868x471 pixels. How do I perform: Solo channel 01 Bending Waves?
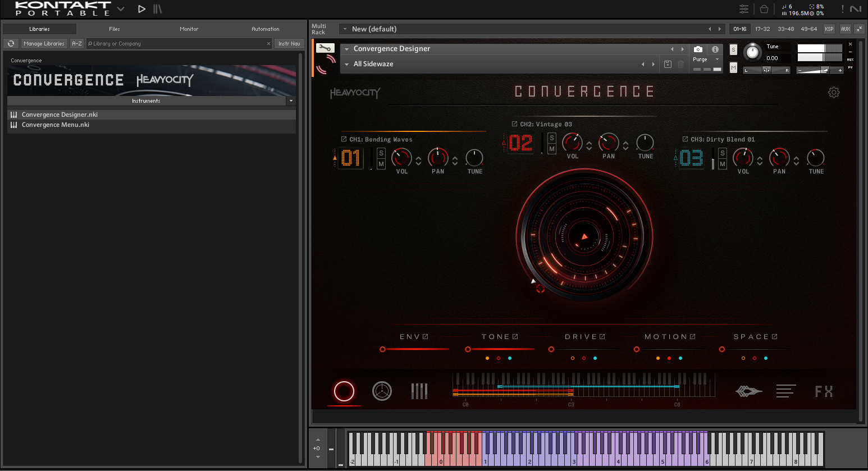381,153
